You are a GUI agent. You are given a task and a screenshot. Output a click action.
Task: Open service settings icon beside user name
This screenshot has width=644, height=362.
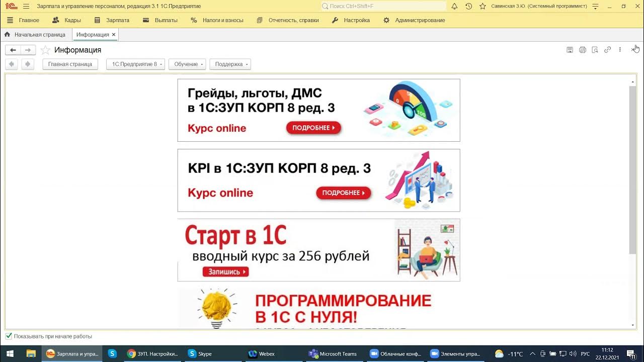point(596,6)
